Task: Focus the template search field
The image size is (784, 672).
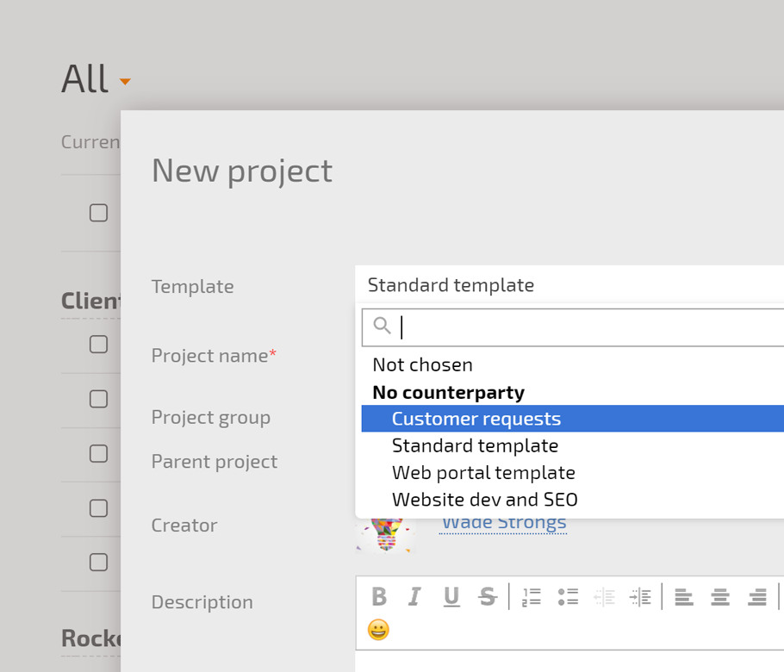Action: pyautogui.click(x=586, y=327)
